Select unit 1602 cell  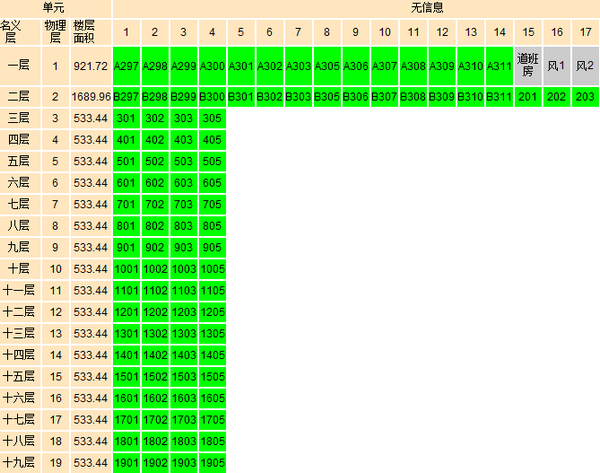[x=155, y=398]
